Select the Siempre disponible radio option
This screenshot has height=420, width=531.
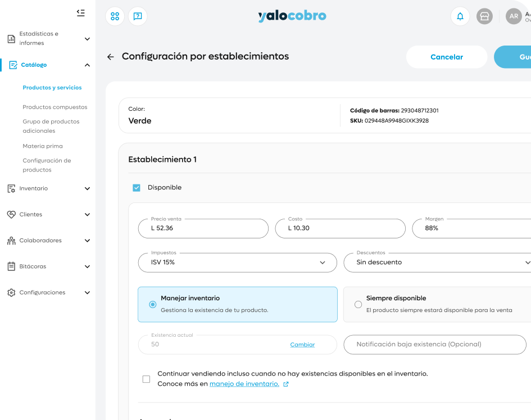point(358,304)
